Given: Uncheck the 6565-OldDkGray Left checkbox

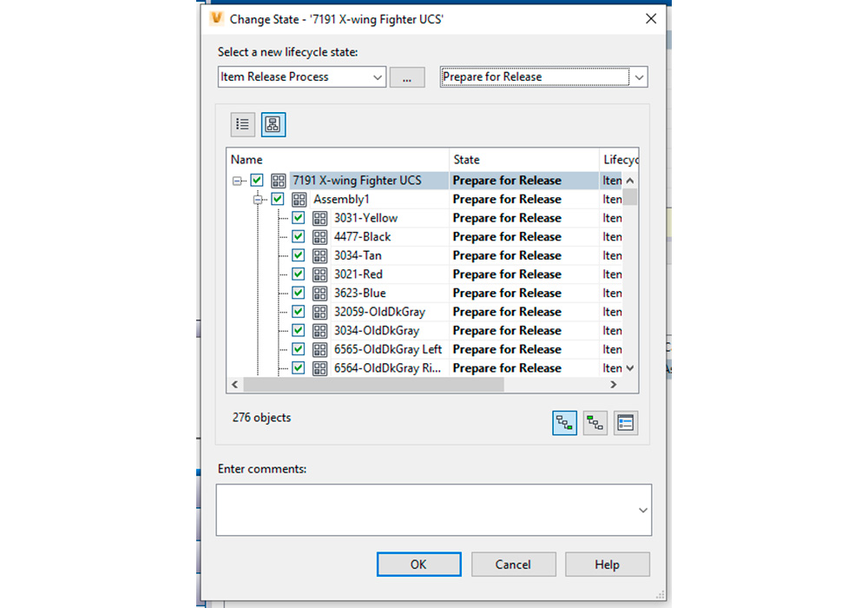Looking at the screenshot, I should (299, 349).
